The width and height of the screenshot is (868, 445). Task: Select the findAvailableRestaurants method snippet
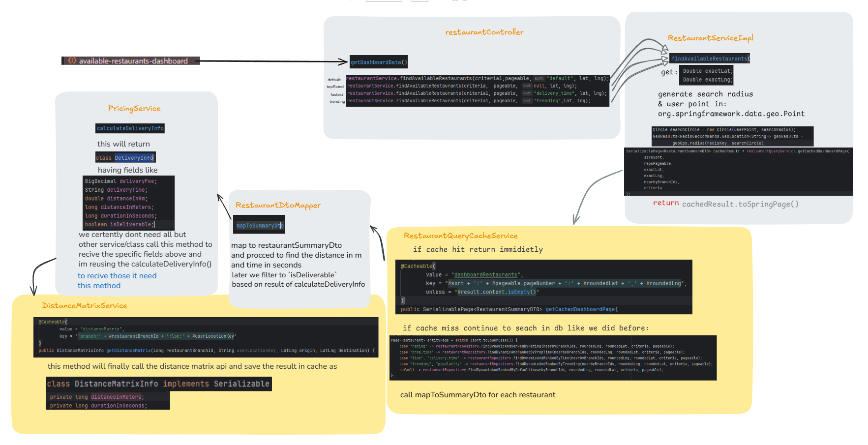pos(710,59)
